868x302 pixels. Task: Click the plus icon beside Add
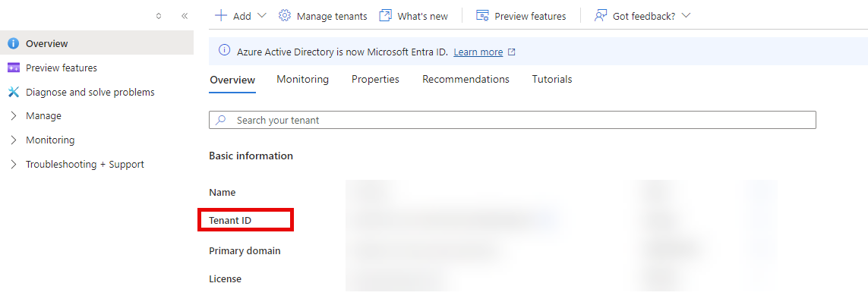221,15
